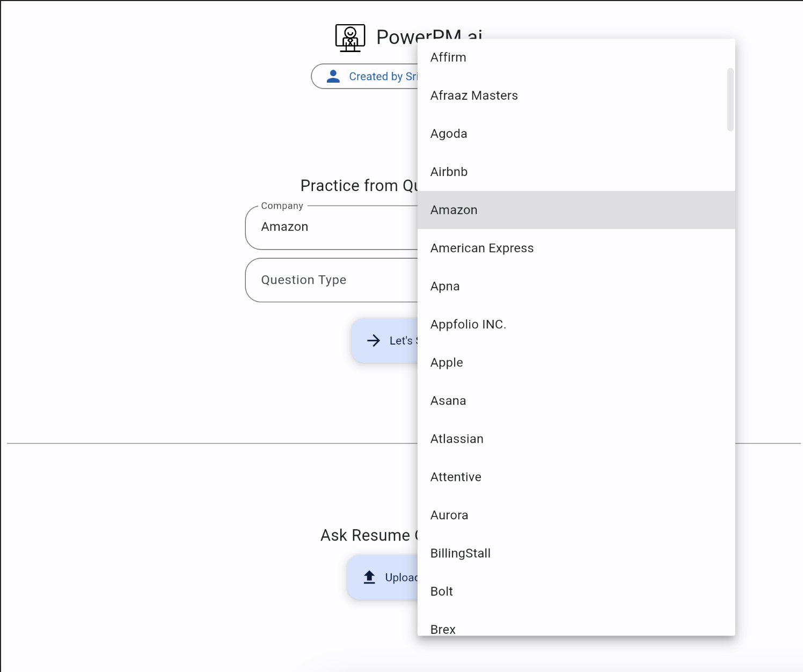Select Apple as the company
This screenshot has width=803, height=672.
point(576,362)
